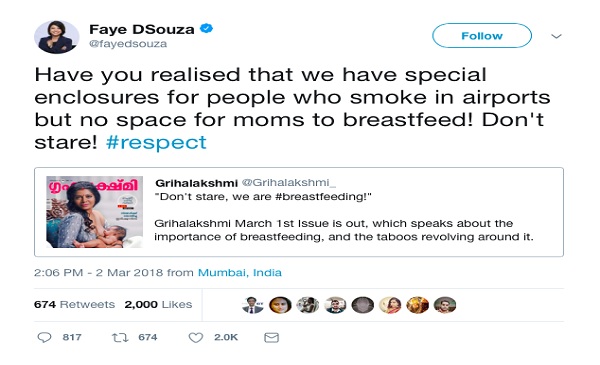View the 2,000 Likes list
The width and height of the screenshot is (600, 365).
[158, 305]
